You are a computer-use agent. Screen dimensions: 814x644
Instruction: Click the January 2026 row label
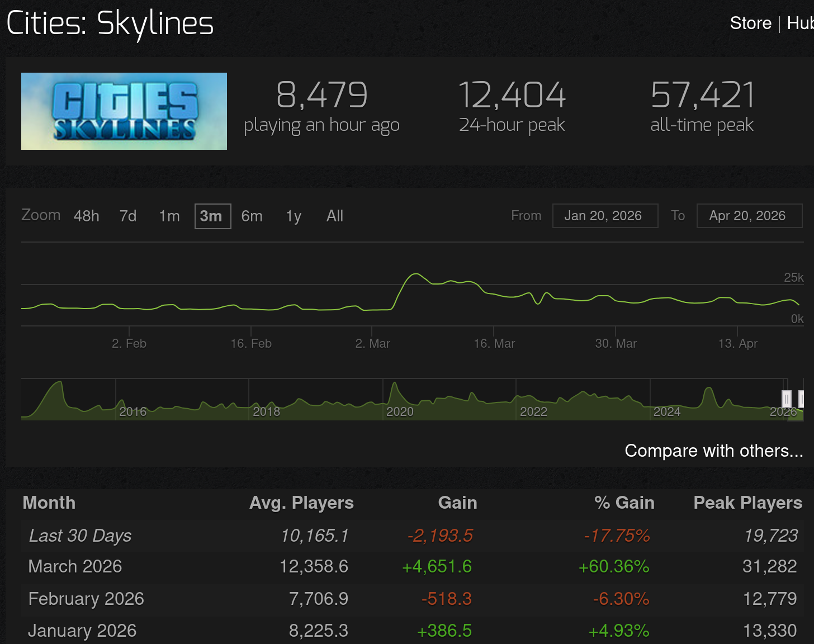[x=82, y=631]
